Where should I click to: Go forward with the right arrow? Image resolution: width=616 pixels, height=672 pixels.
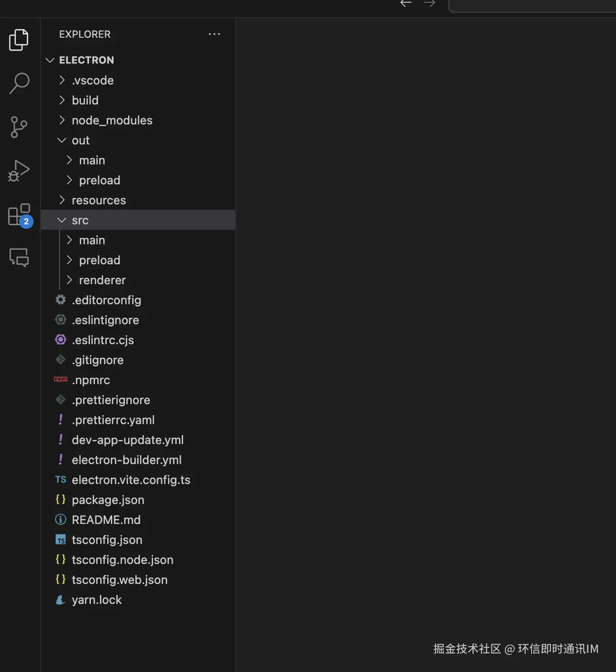point(429,4)
